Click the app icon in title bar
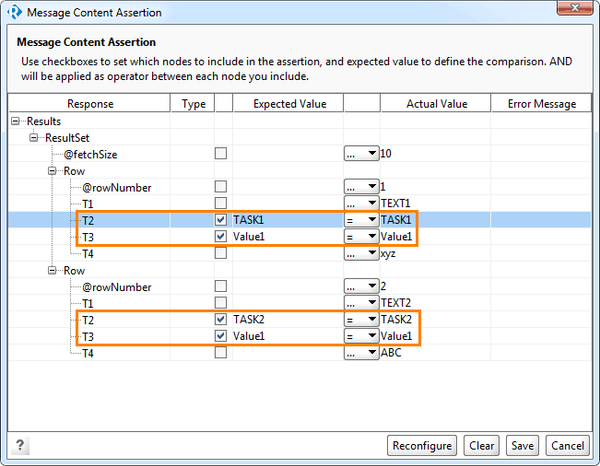The height and width of the screenshot is (466, 600). (14, 12)
